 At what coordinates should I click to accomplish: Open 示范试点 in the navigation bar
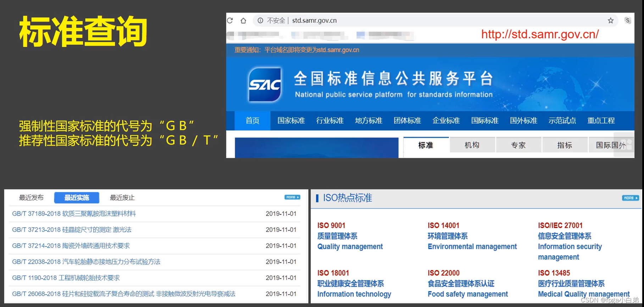coord(562,121)
